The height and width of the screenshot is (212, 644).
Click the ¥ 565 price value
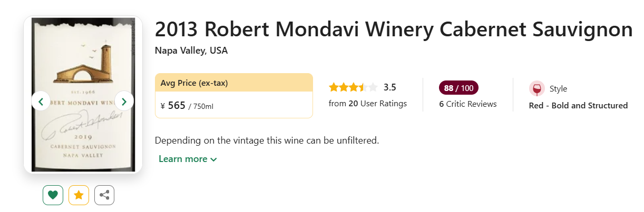173,106
